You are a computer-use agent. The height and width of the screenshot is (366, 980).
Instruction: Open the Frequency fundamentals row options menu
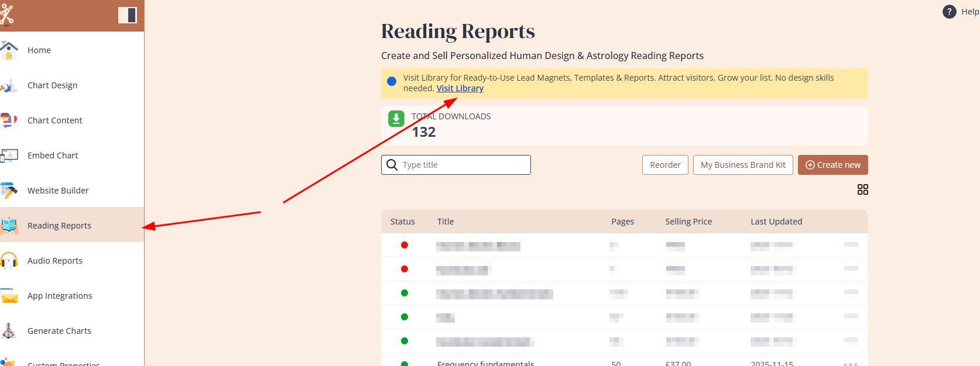click(850, 363)
